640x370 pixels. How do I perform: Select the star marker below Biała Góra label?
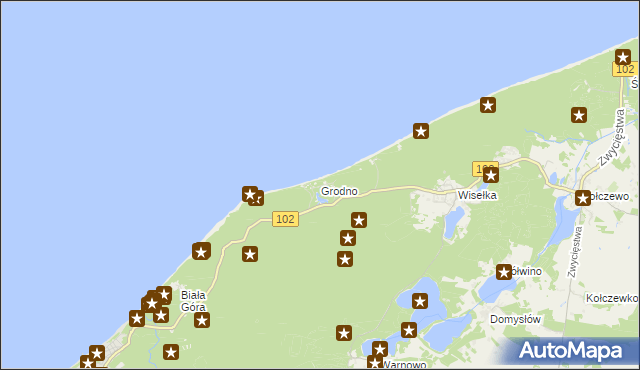171,352
